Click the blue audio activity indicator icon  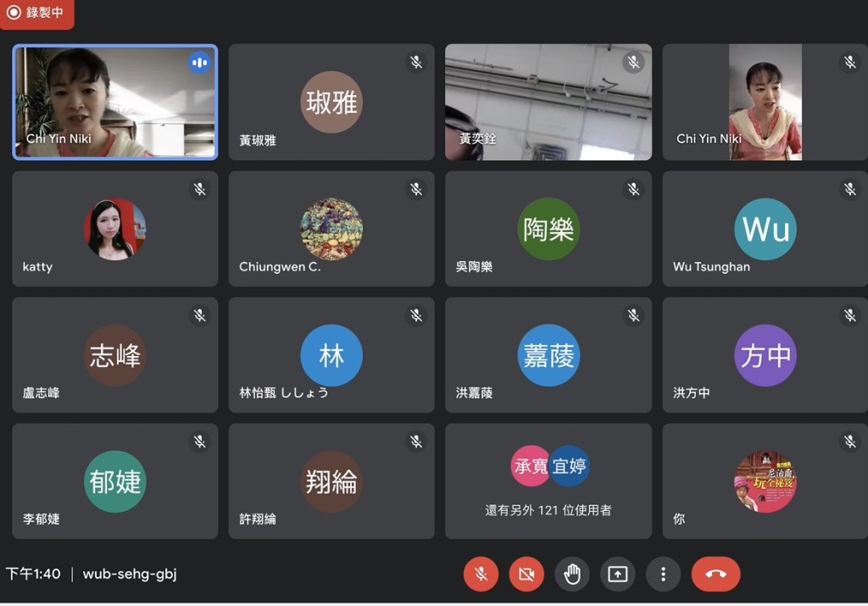[199, 63]
